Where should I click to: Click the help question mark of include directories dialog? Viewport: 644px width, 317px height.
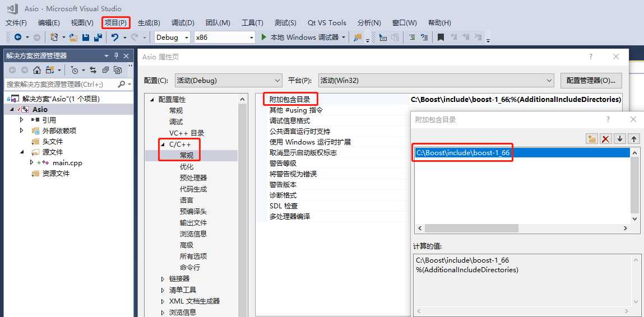click(x=608, y=119)
